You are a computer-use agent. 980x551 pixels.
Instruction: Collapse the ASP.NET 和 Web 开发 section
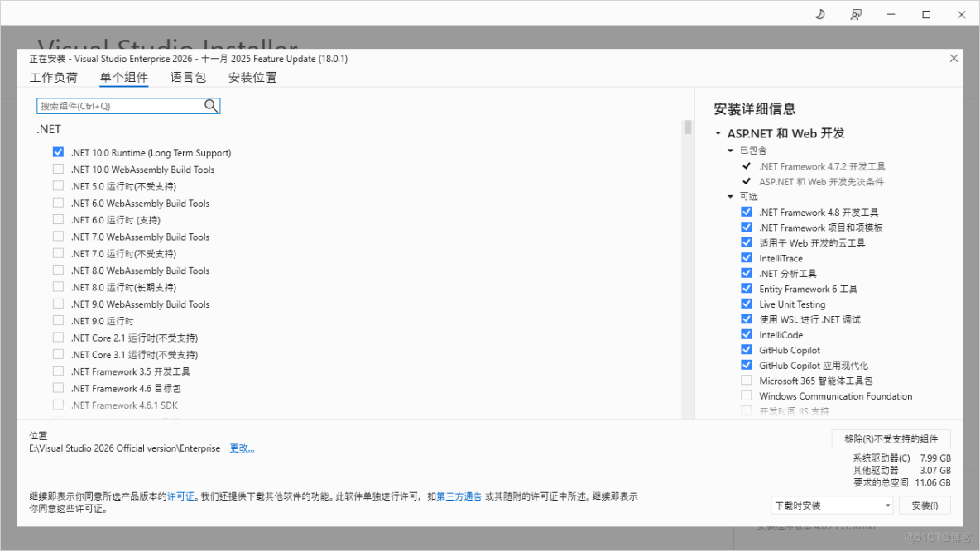click(717, 132)
